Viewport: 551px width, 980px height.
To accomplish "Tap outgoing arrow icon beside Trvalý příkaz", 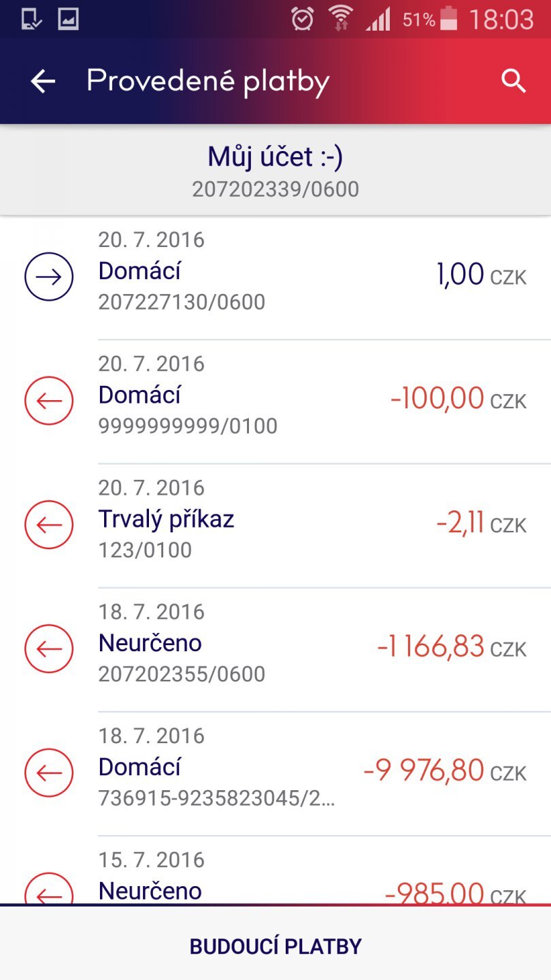I will 49,525.
